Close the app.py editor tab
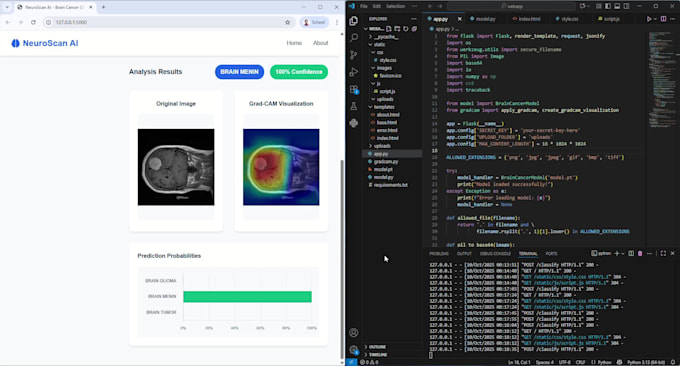The width and height of the screenshot is (680, 366). (x=460, y=19)
